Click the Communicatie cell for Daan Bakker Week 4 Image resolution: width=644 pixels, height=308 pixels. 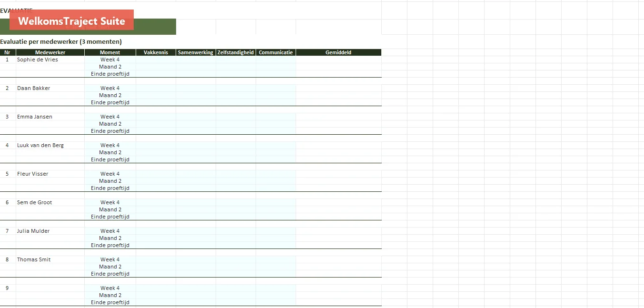coord(276,88)
